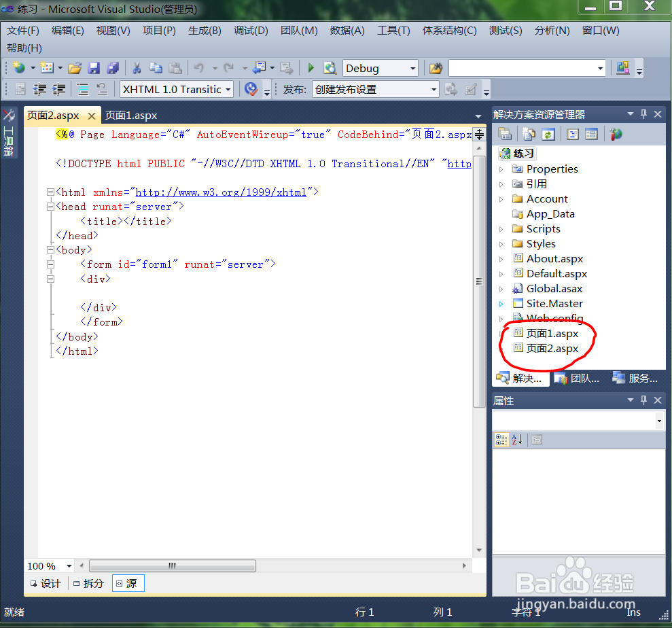
Task: Expand the Site.Master node
Action: click(501, 304)
